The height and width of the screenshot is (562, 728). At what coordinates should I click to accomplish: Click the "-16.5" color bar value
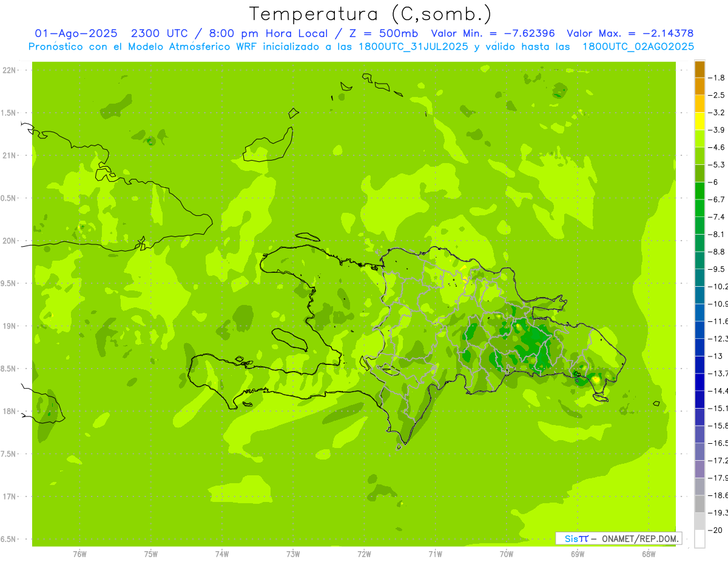[x=718, y=443]
